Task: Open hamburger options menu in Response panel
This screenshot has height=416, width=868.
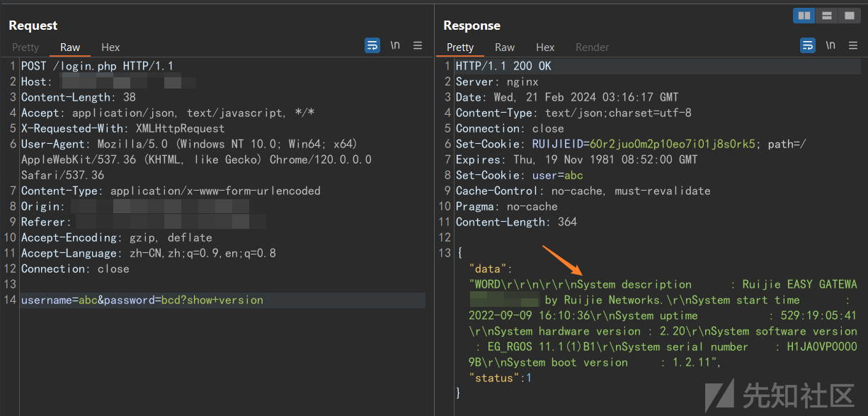Action: click(853, 45)
